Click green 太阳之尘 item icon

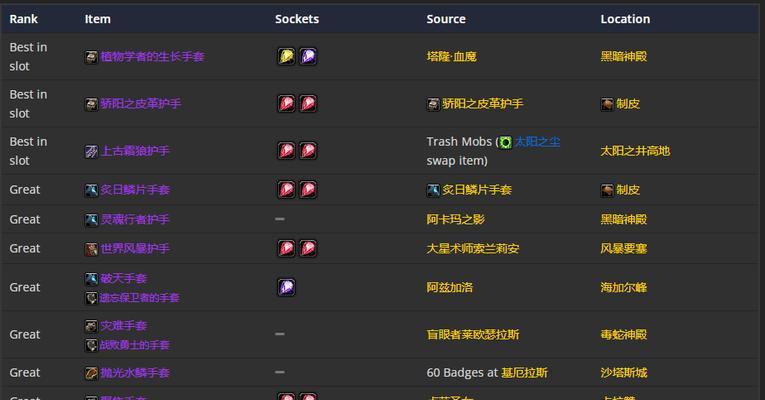(505, 142)
